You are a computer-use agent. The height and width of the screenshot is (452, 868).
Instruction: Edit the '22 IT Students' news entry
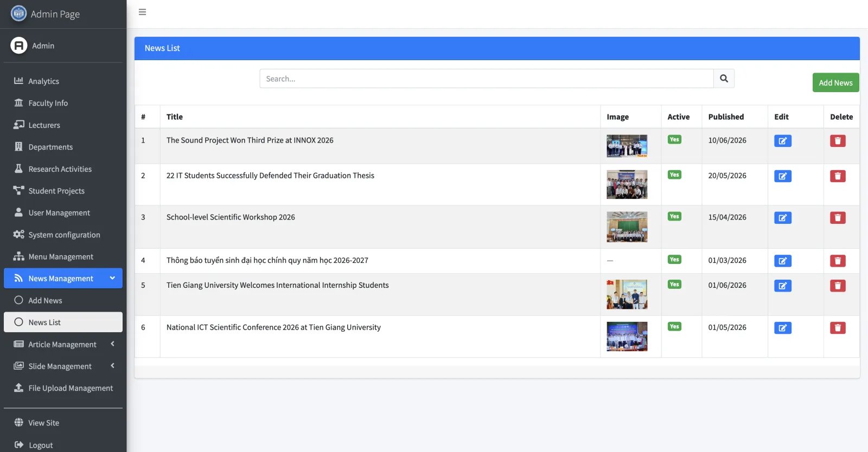coord(782,176)
